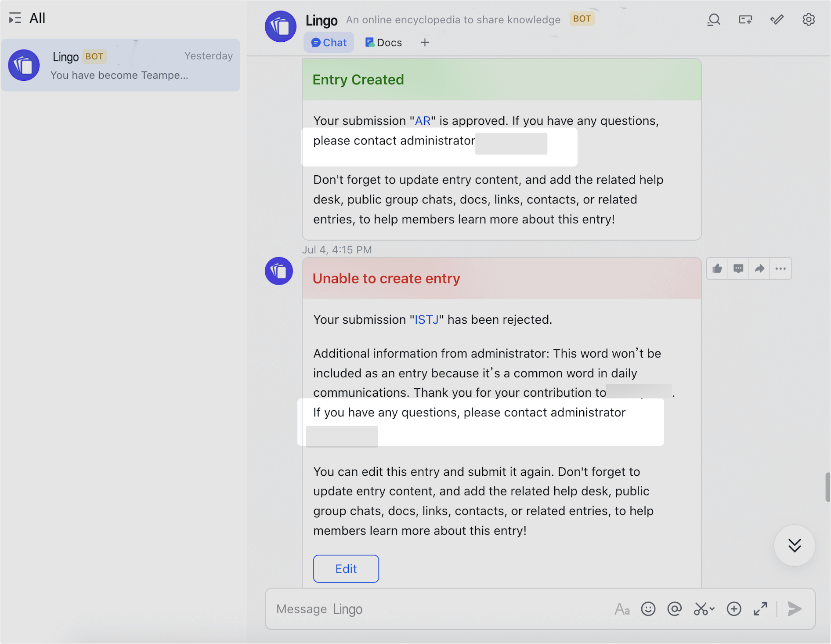Click the Edit button
The width and height of the screenshot is (831, 644).
coord(346,569)
